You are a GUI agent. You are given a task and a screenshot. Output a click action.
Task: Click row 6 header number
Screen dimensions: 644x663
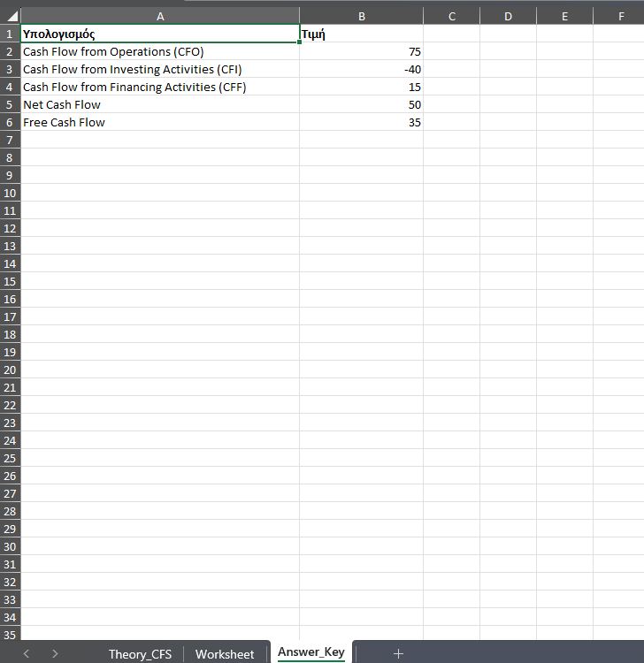10,122
